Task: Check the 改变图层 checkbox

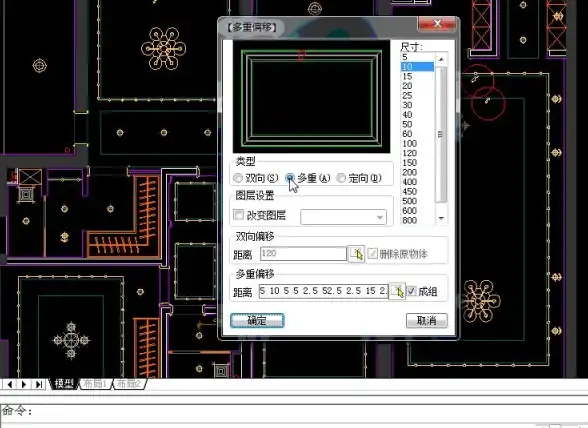Action: coord(238,215)
